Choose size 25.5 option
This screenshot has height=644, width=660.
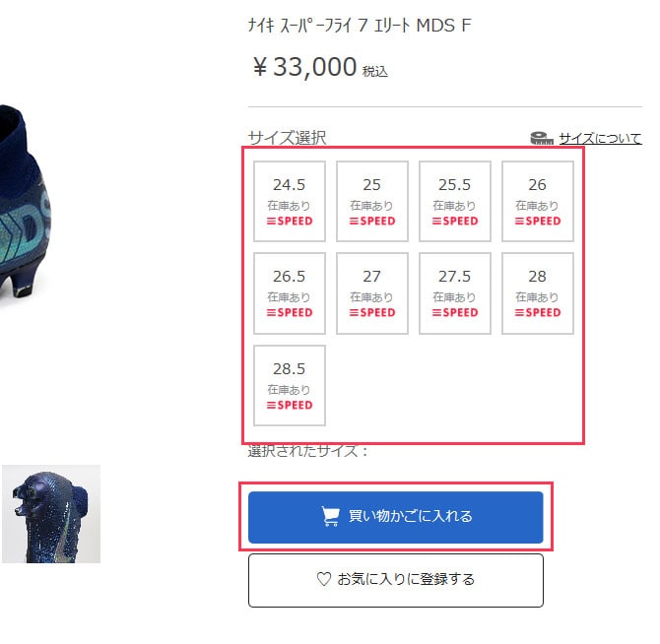pyautogui.click(x=454, y=201)
